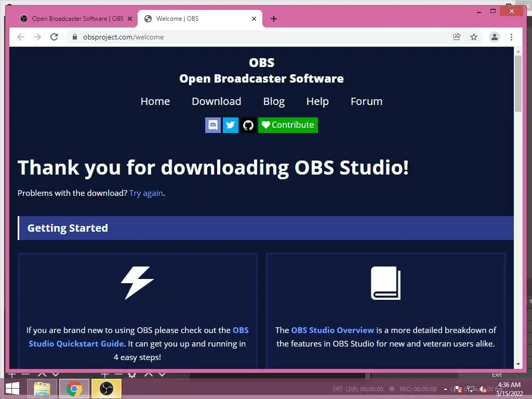Click the muted volume tray icon
This screenshot has height=399, width=532.
tap(483, 389)
